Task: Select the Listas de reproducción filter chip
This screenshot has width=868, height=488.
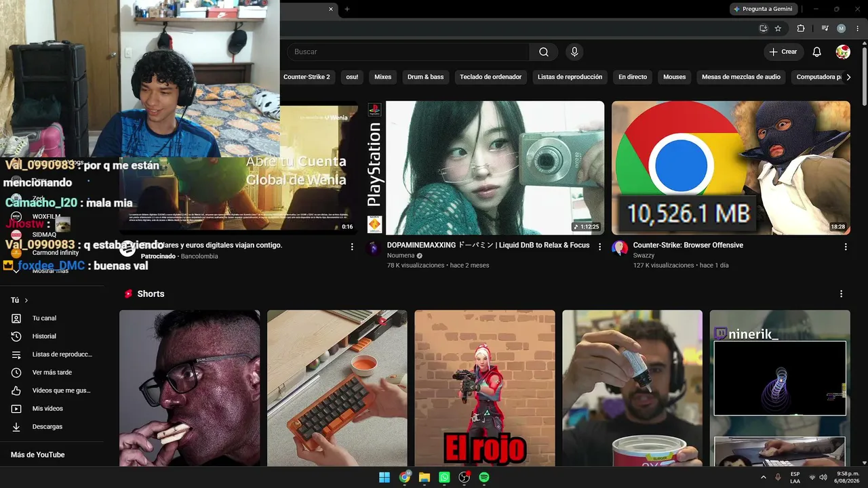Action: (x=570, y=77)
